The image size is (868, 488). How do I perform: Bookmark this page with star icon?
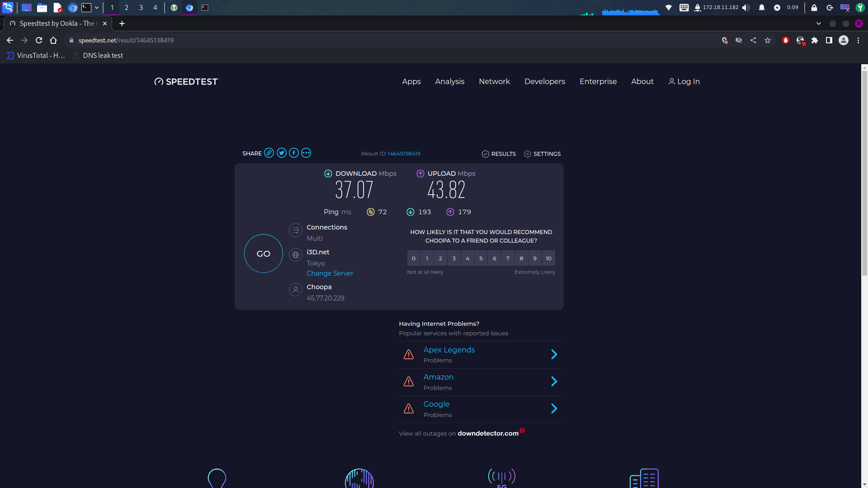point(768,40)
